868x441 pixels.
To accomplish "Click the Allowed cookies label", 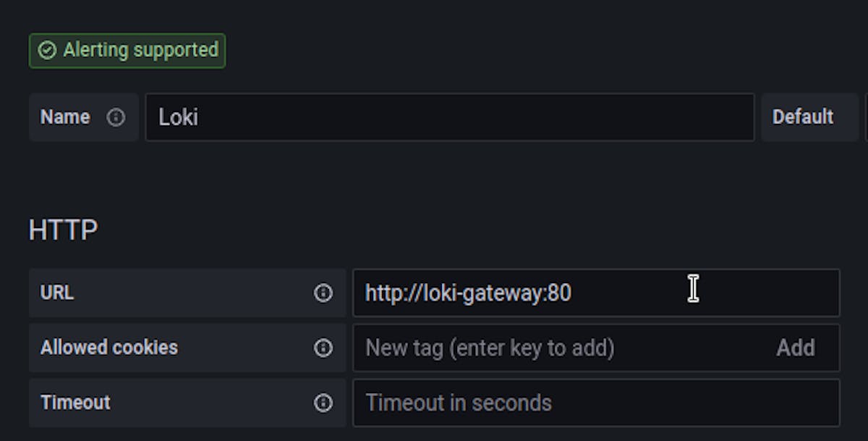I will (x=109, y=348).
